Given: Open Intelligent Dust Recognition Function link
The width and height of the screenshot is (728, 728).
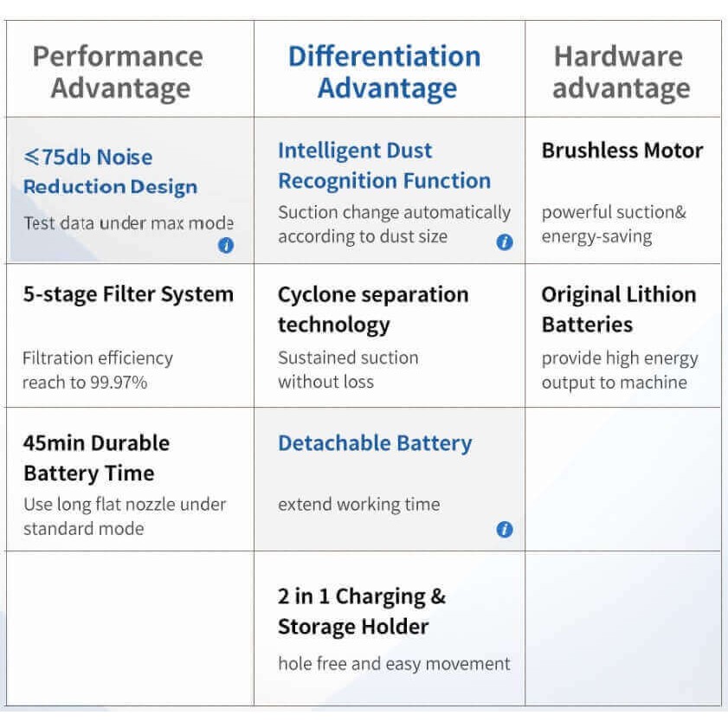Looking at the screenshot, I should click(383, 165).
